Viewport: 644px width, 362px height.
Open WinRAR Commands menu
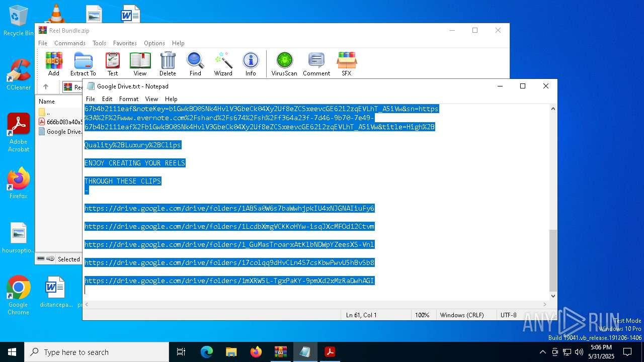70,43
